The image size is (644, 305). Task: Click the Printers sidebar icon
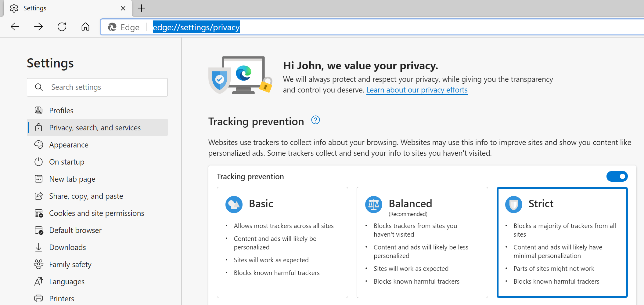pyautogui.click(x=39, y=298)
